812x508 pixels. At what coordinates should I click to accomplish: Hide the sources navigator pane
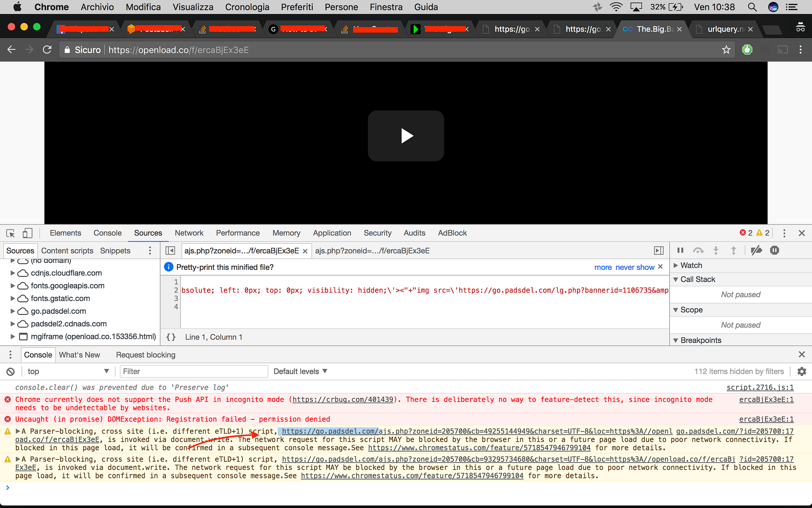pyautogui.click(x=171, y=251)
